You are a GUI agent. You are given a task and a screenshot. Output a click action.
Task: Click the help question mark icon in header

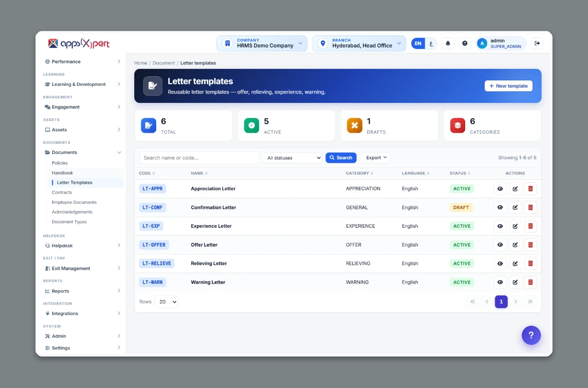pyautogui.click(x=465, y=43)
